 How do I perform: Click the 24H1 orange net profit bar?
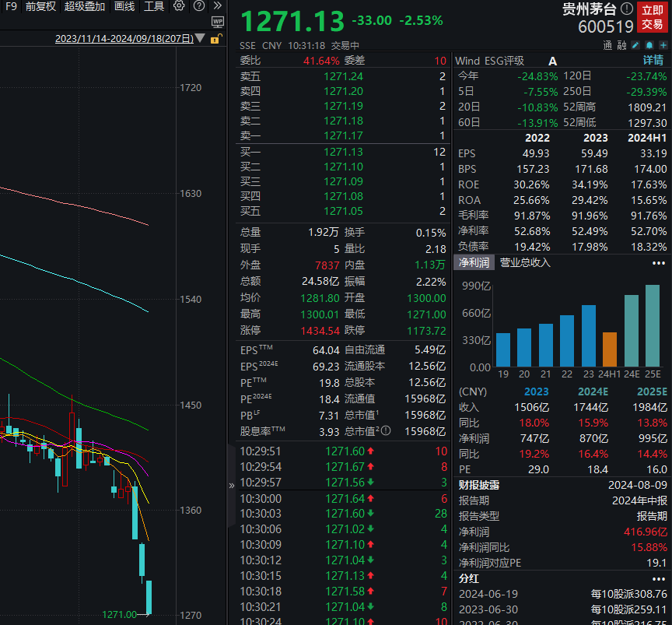[610, 349]
